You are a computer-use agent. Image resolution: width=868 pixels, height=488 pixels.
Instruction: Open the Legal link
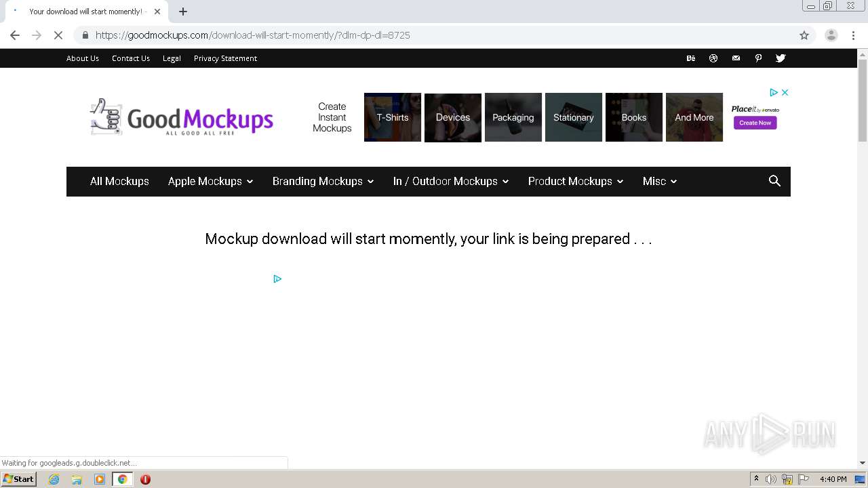point(172,58)
